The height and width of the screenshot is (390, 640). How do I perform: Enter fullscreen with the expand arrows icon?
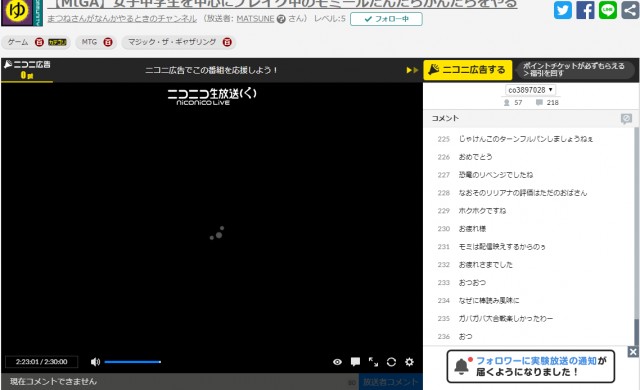tap(373, 362)
